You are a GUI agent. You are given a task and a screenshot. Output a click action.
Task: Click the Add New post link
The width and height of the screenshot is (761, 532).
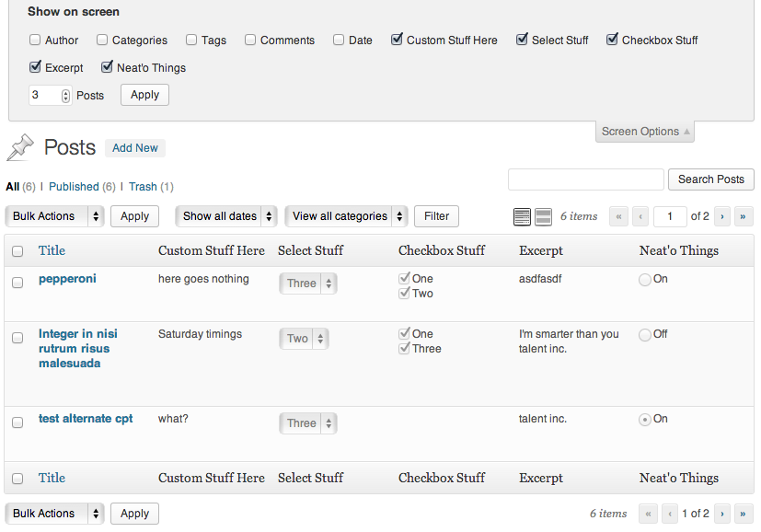(135, 148)
